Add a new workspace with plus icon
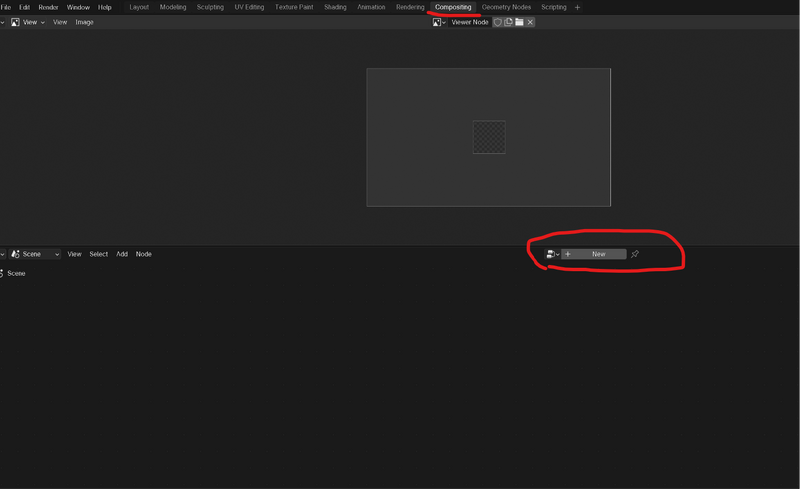Image resolution: width=800 pixels, height=489 pixels. pos(578,7)
